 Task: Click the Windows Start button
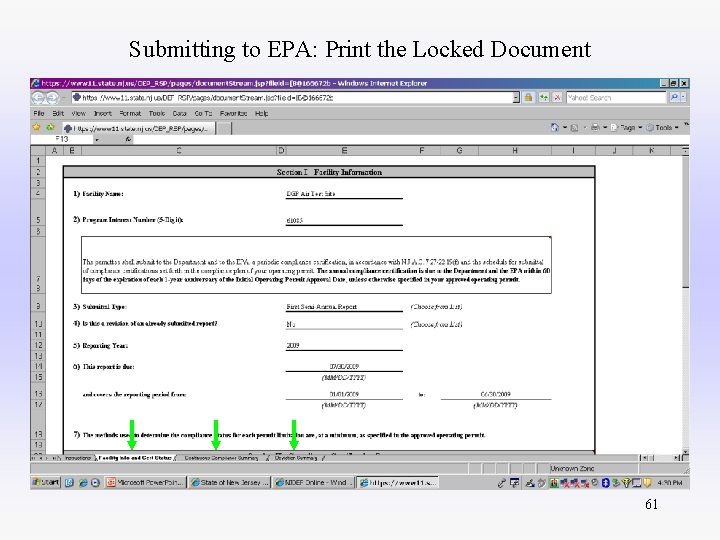coord(45,482)
